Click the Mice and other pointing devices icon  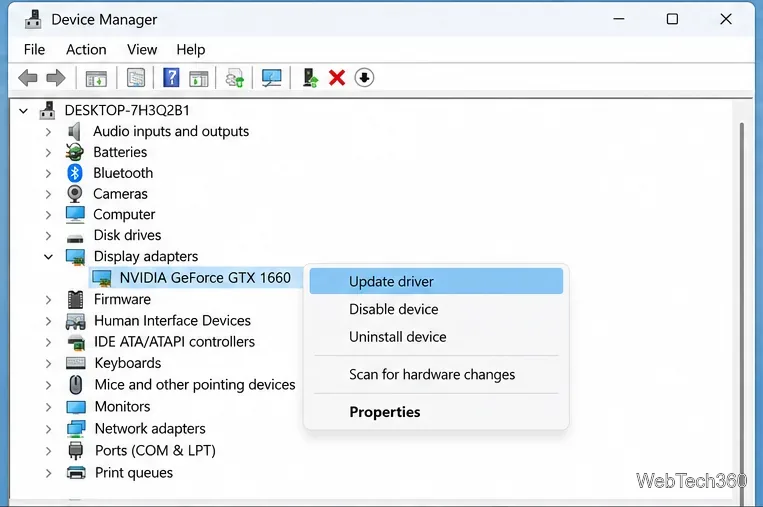[x=75, y=385]
